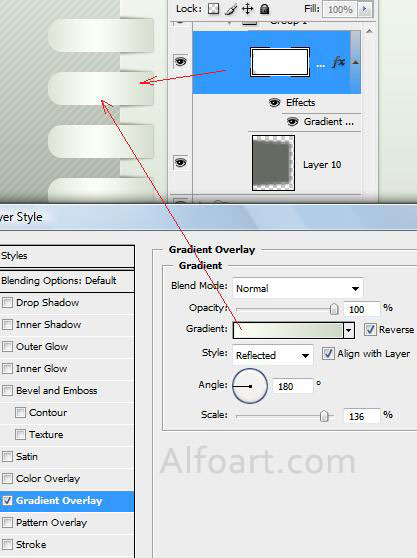Viewport: 417px width, 558px height.
Task: Enable the Outer Glow checkbox
Action: click(7, 347)
